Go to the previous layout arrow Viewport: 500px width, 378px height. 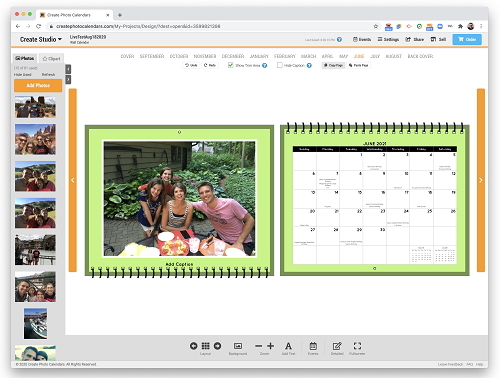tap(194, 346)
